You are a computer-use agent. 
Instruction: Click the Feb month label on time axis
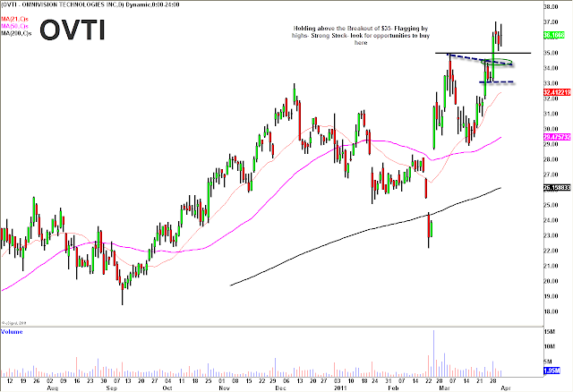[393, 388]
